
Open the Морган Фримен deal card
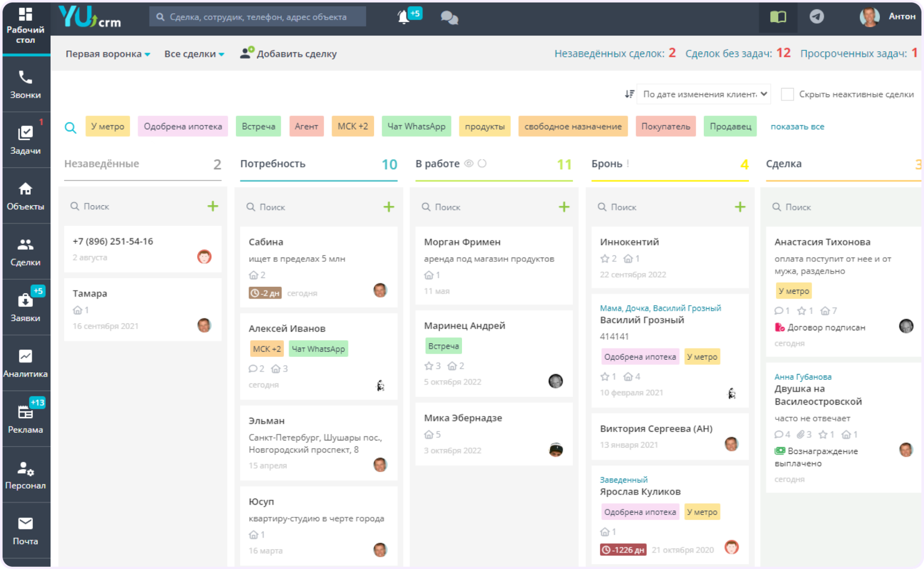(494, 265)
